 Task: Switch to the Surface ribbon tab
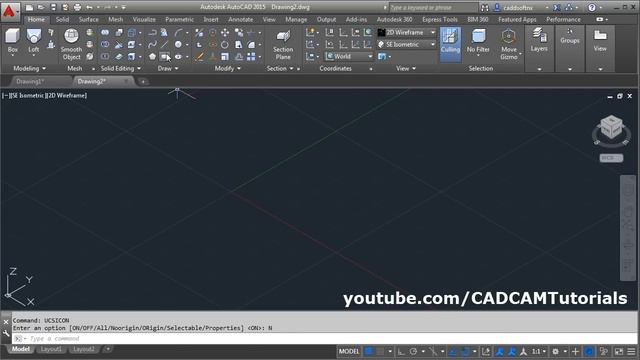(x=88, y=19)
